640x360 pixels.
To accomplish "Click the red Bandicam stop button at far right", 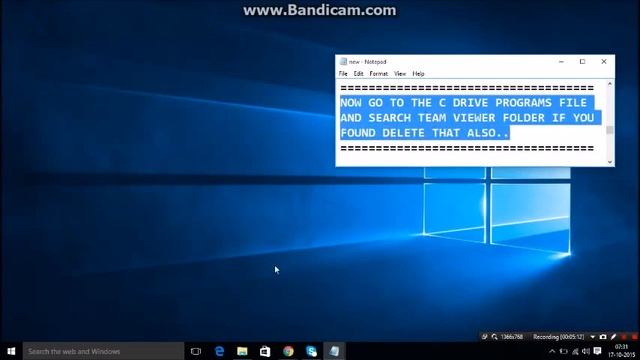I will coord(634,337).
